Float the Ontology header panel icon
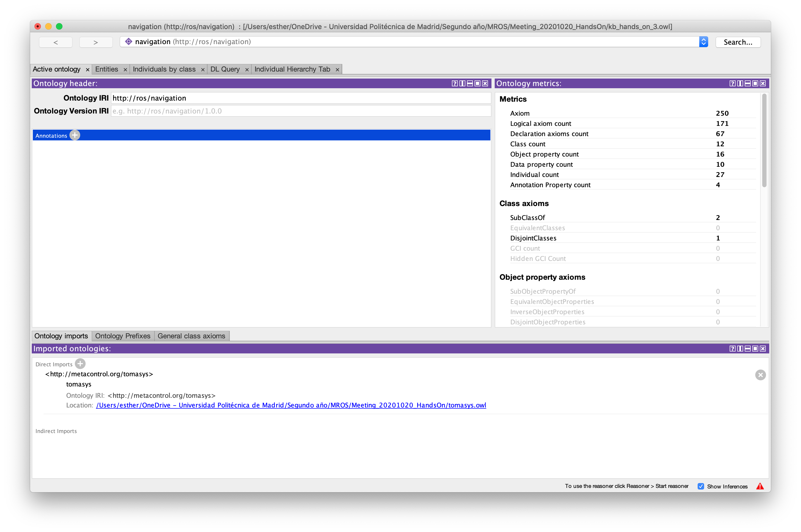Screen dimensions: 801x532 coord(477,83)
